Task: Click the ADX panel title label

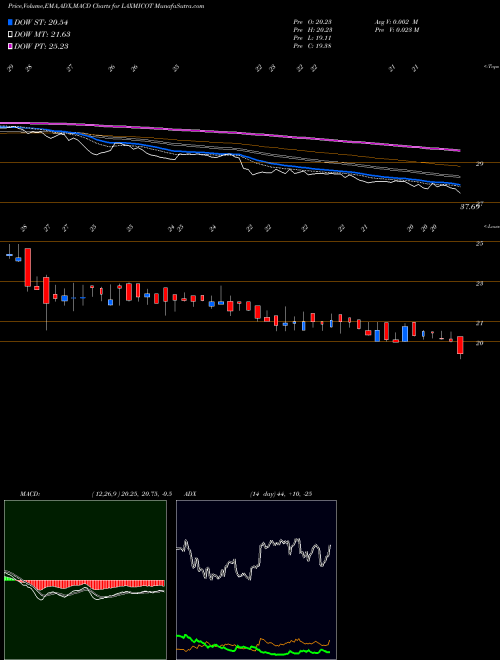Action: tap(191, 494)
